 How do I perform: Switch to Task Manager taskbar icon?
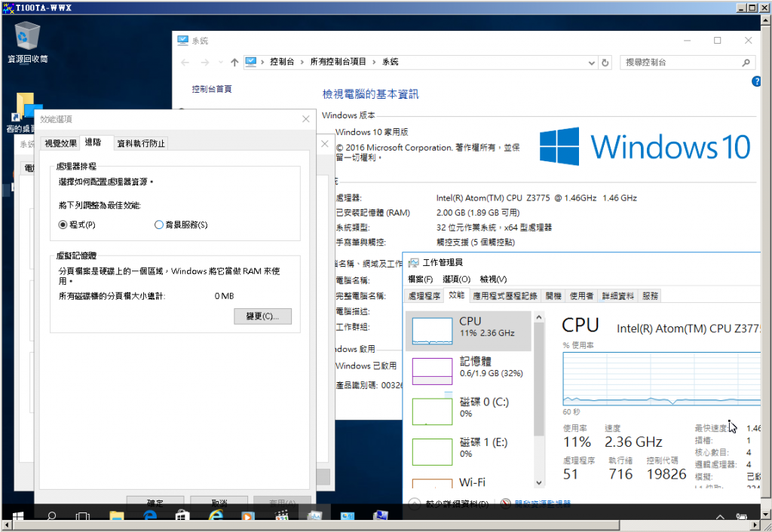[314, 516]
